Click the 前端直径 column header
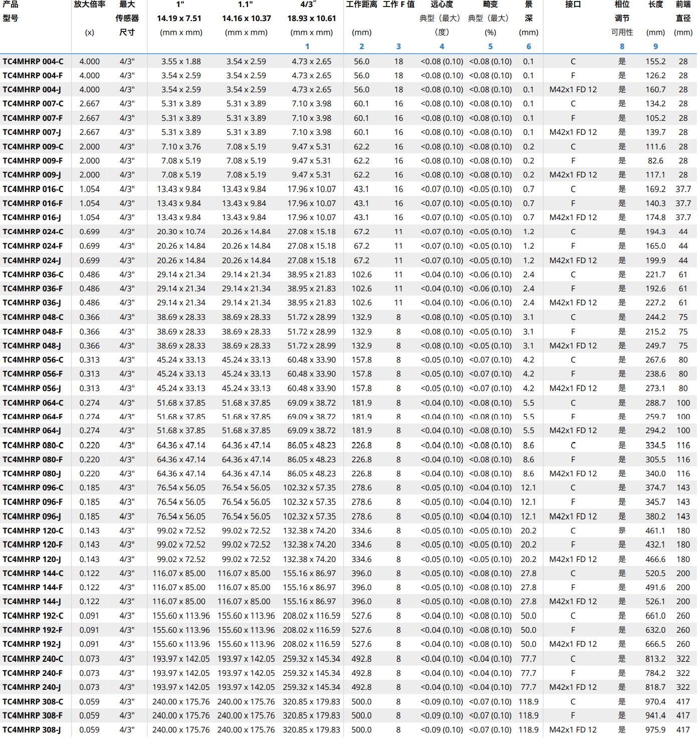The width and height of the screenshot is (700, 741). point(683,11)
